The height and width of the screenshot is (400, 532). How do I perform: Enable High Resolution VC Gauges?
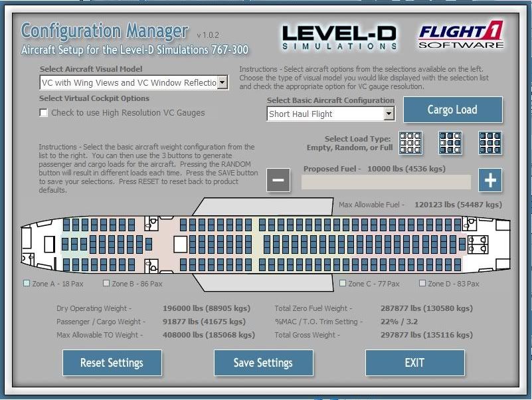[x=44, y=113]
